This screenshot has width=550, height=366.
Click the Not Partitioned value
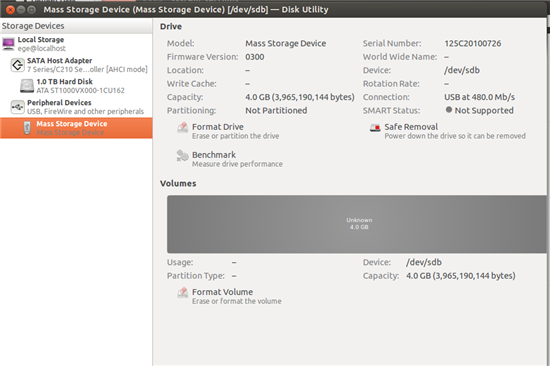point(276,111)
